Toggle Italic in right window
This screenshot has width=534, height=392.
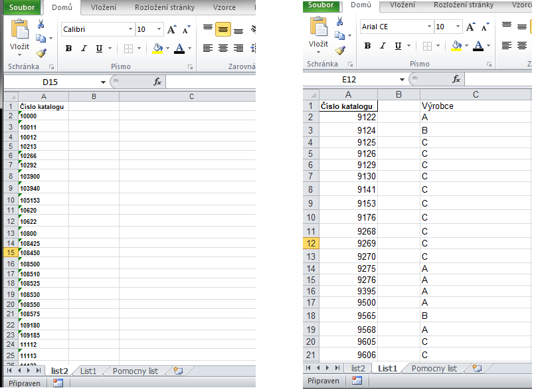tap(383, 46)
